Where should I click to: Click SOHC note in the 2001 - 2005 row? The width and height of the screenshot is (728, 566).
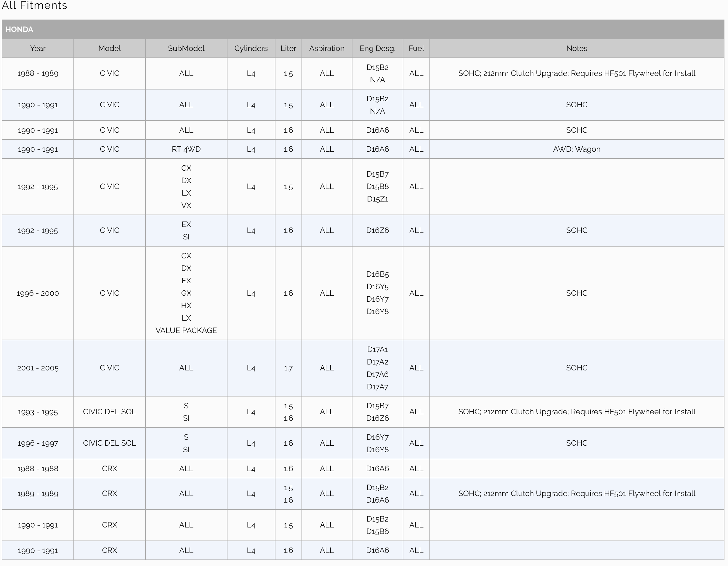pyautogui.click(x=577, y=368)
